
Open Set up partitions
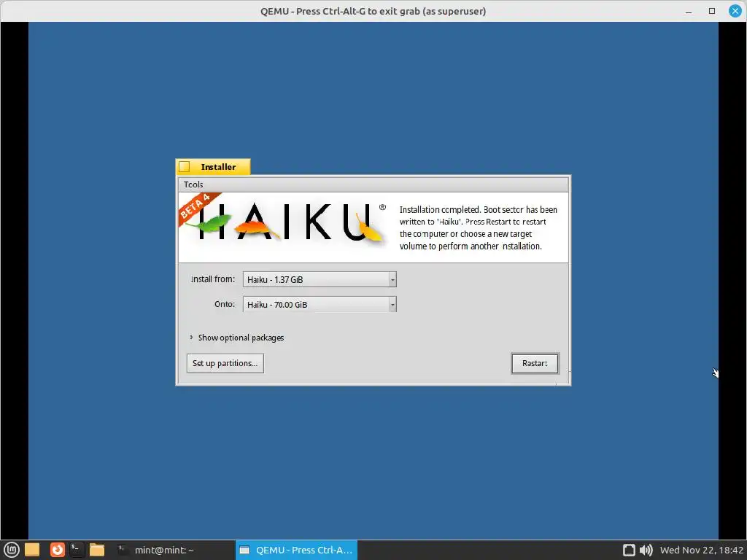(225, 363)
